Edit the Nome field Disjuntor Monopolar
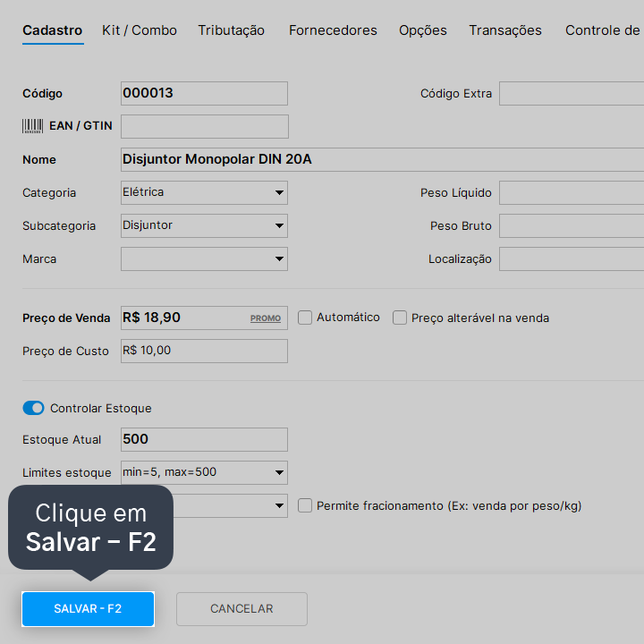Viewport: 644px width, 644px height. [383, 160]
